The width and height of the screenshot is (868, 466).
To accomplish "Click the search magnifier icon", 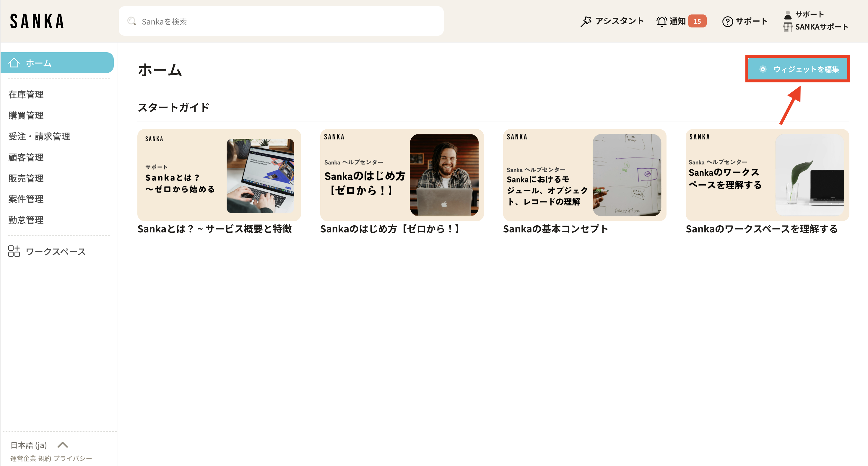I will [x=131, y=22].
